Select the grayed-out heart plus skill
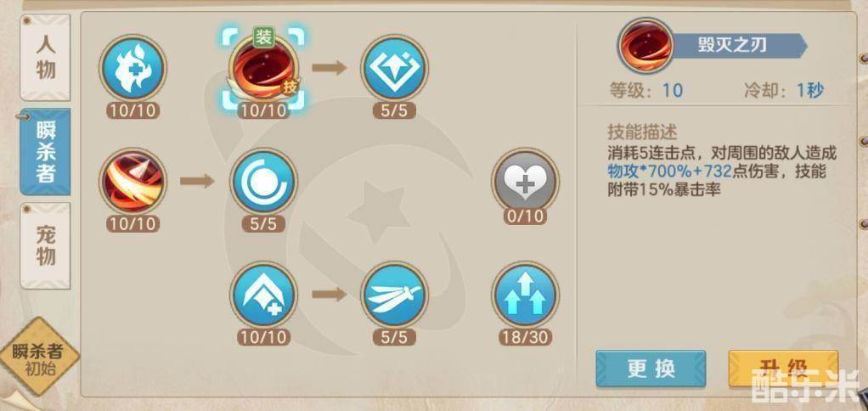The height and width of the screenshot is (411, 868). coord(526,181)
